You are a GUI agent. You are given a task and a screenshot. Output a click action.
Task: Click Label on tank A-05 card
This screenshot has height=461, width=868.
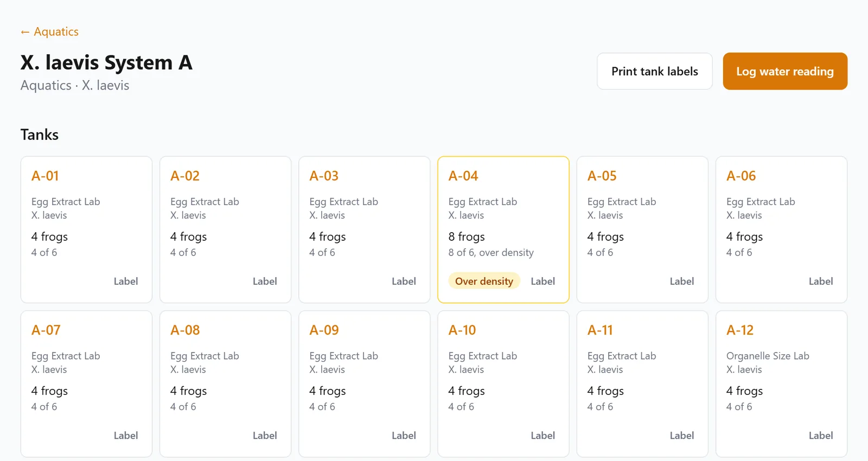coord(681,281)
